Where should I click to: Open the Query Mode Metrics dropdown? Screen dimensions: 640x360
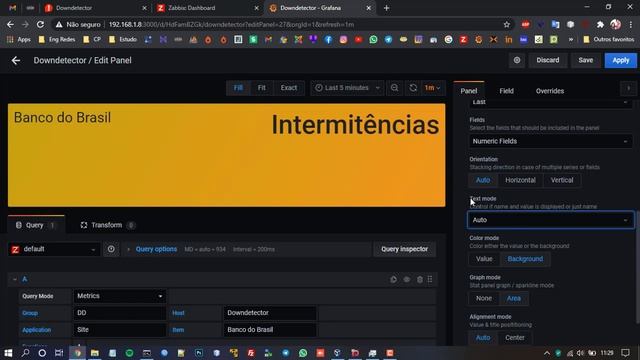pos(119,296)
